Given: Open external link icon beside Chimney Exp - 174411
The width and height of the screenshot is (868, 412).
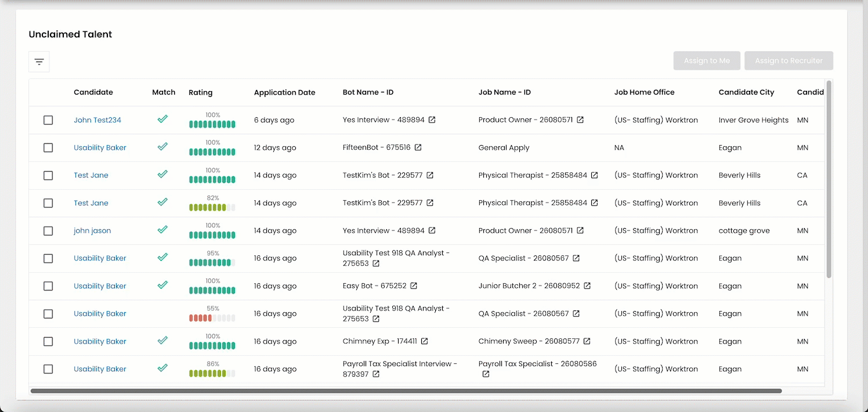Looking at the screenshot, I should [424, 341].
